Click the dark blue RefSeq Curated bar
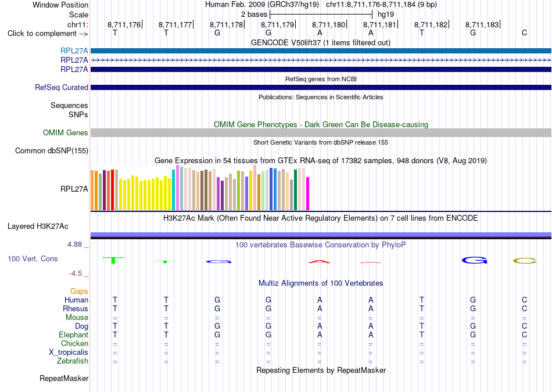The image size is (552, 392). [x=321, y=87]
